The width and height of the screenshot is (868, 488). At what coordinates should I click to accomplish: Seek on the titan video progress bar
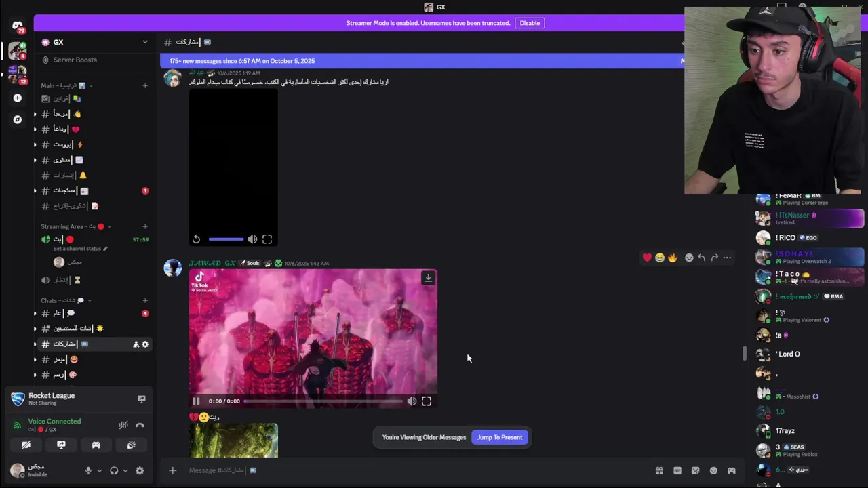[x=323, y=401]
